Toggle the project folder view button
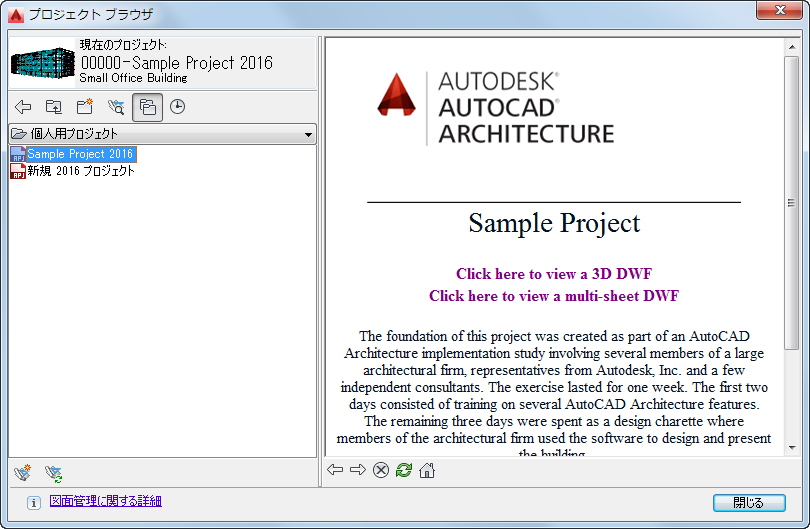810x529 pixels. [147, 107]
